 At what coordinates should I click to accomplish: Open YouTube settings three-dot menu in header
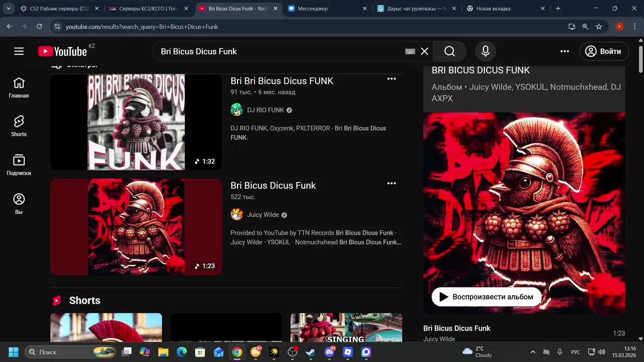click(565, 51)
